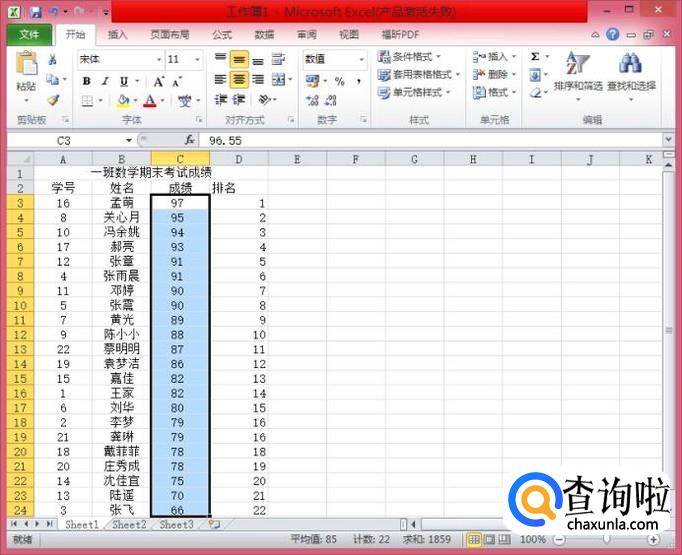Viewport: 682px width, 555px height.
Task: Toggle center horizontal alignment
Action: point(239,79)
